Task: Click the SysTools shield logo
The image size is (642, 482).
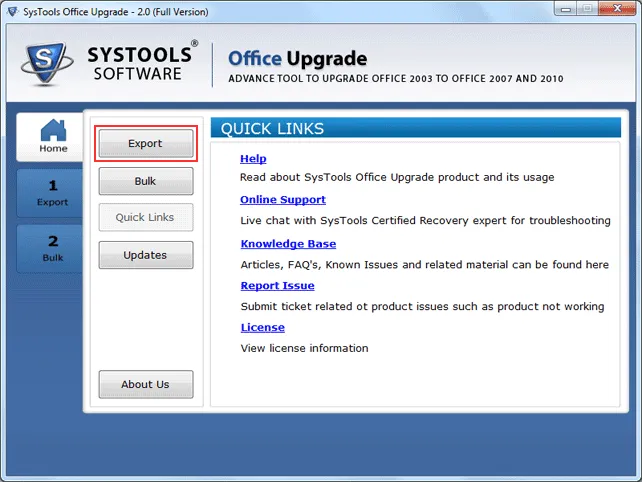Action: pos(47,63)
